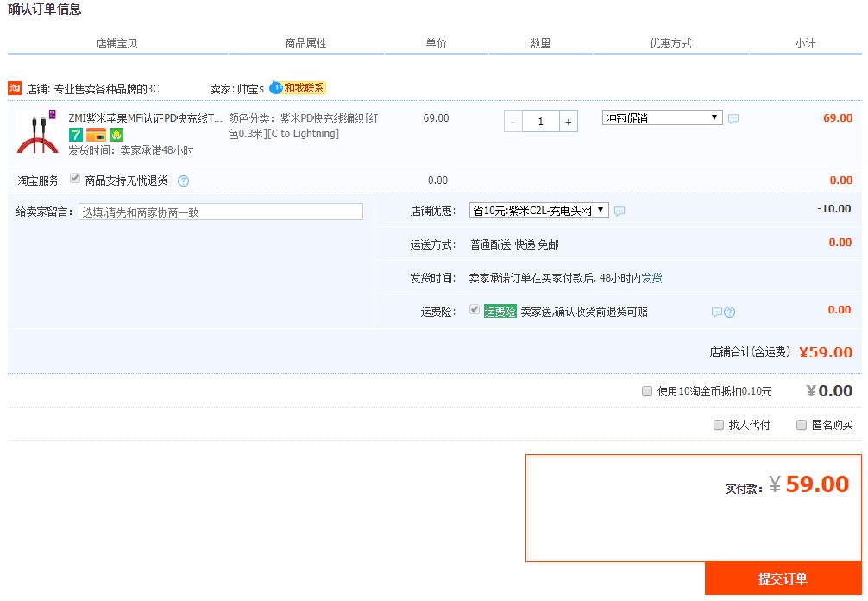This screenshot has width=868, height=601.
Task: Click 卖家送,确认收货前退货可赔 text
Action: pyautogui.click(x=584, y=312)
